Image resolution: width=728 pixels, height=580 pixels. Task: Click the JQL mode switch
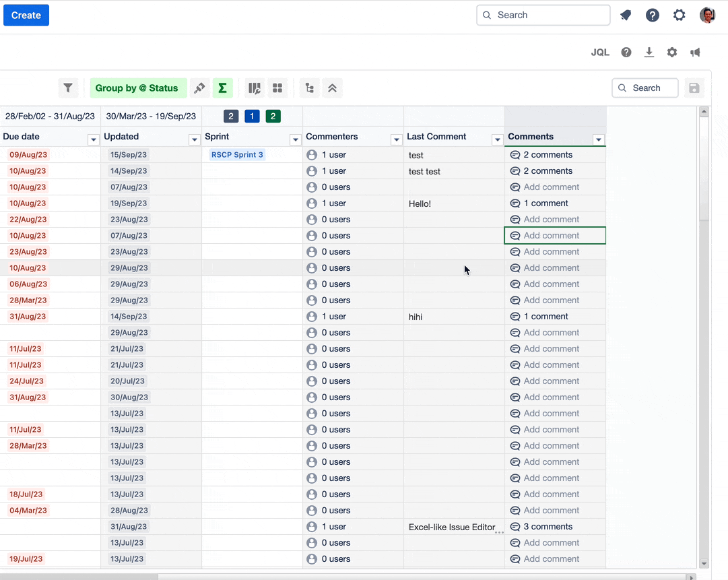click(600, 53)
